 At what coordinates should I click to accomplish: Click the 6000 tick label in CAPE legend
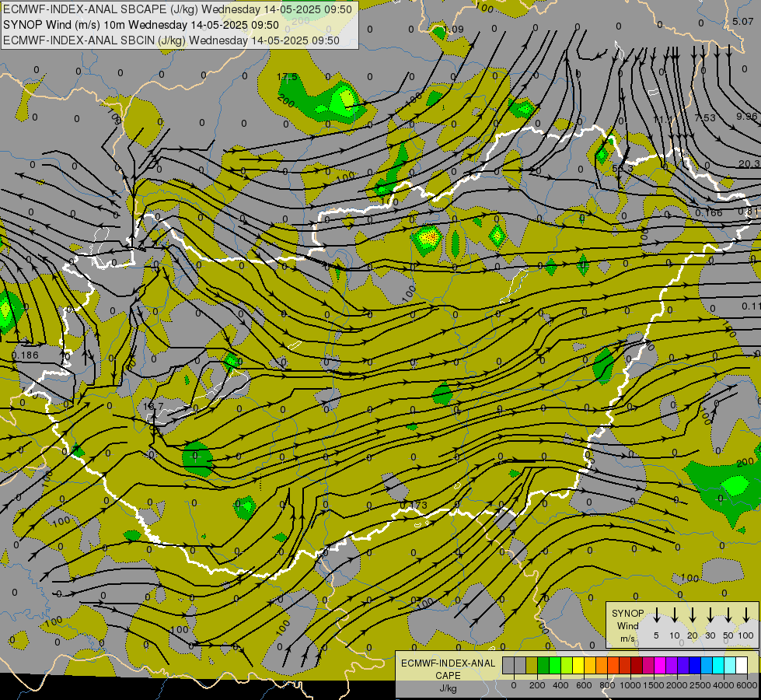(x=747, y=685)
